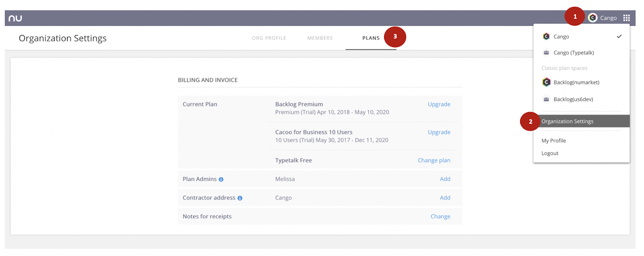Click Upgrade for Cacoo for Business

(x=439, y=132)
